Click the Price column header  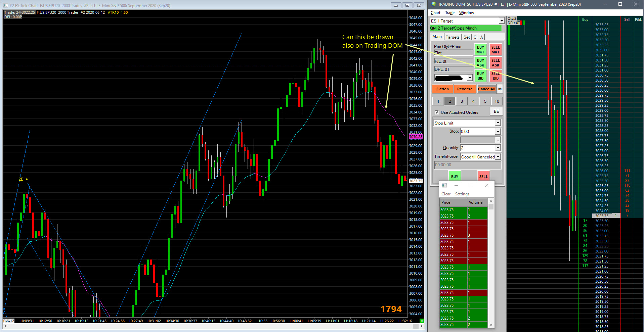(x=453, y=202)
